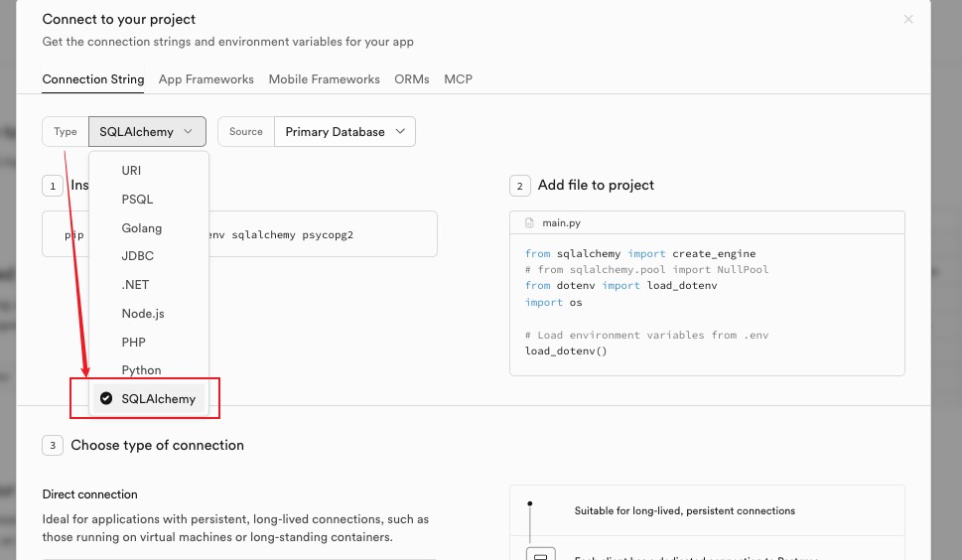962x560 pixels.
Task: Choose URI from the type list
Action: point(131,171)
